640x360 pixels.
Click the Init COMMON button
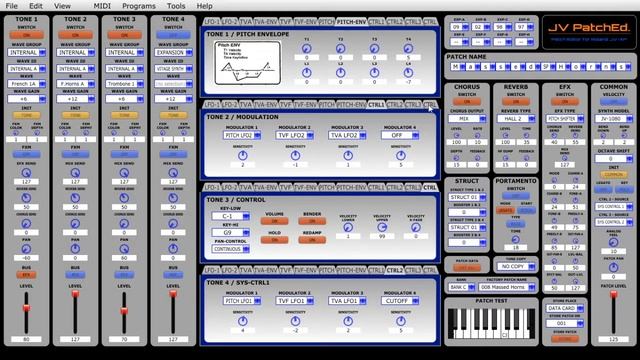[613, 174]
